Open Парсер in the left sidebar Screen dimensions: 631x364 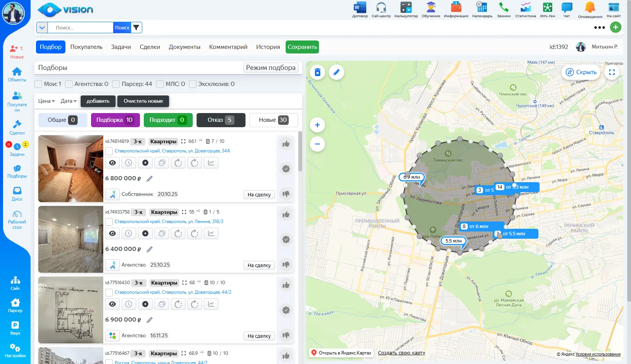click(x=15, y=305)
